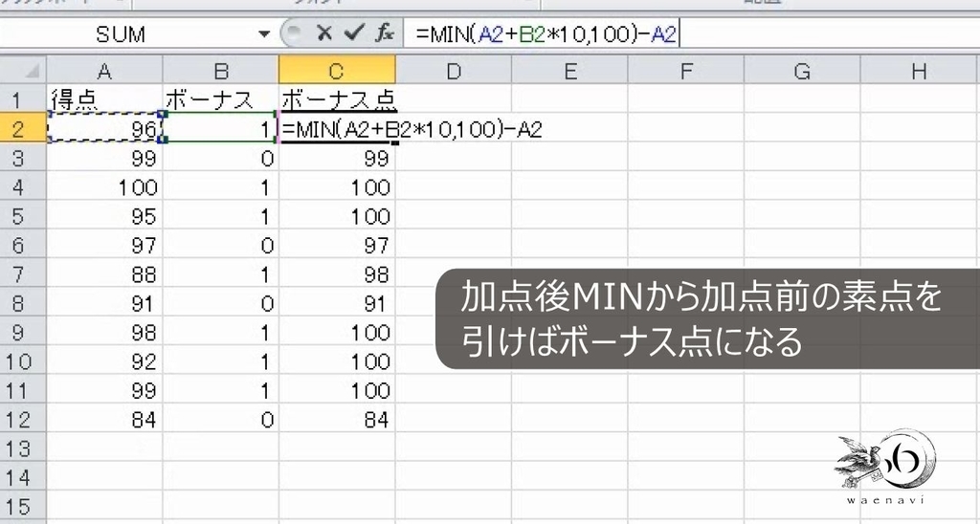
Task: Click cell B2 with value 1
Action: tap(221, 129)
